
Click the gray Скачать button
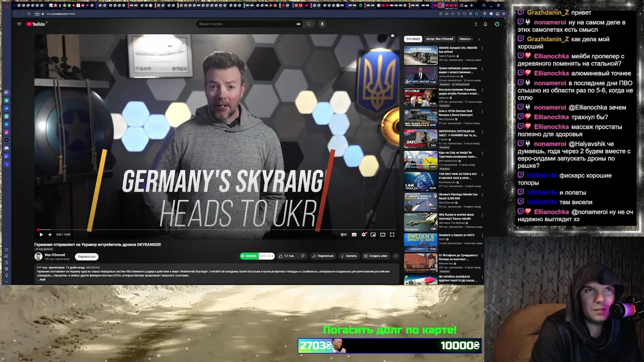click(349, 256)
